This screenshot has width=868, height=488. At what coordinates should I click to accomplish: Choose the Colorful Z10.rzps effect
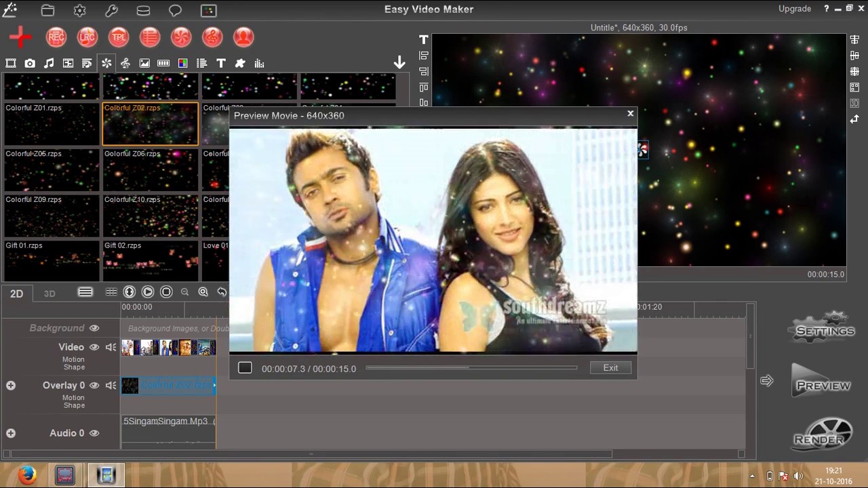tap(150, 216)
